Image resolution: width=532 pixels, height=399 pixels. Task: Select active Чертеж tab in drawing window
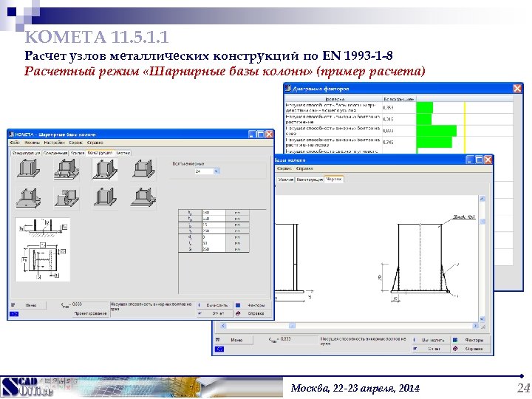tap(334, 179)
